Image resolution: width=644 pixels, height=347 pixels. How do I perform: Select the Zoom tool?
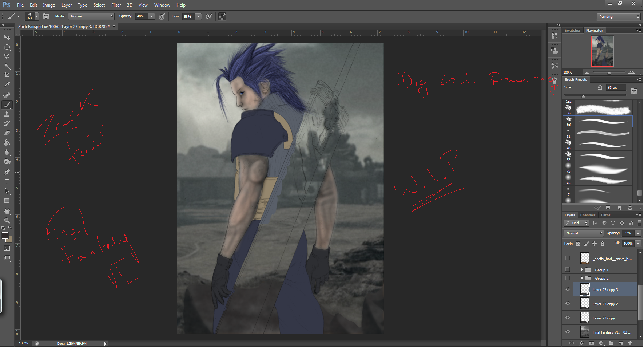[7, 221]
